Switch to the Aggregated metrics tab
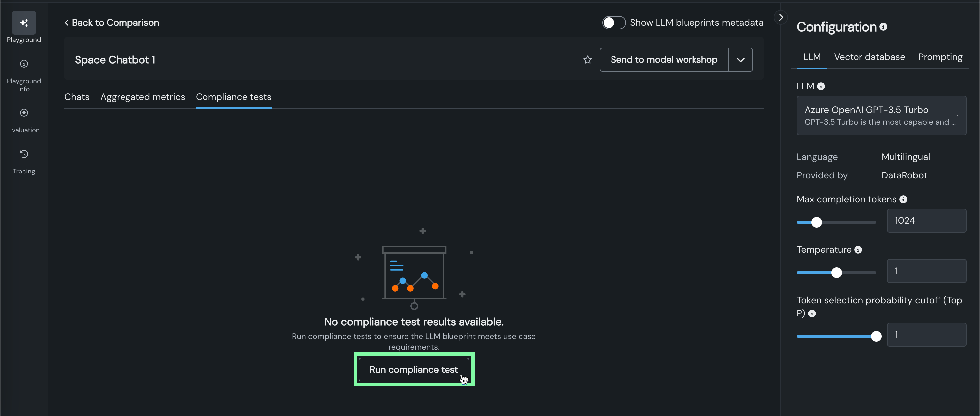Screen dimensions: 980x416 [x=143, y=97]
